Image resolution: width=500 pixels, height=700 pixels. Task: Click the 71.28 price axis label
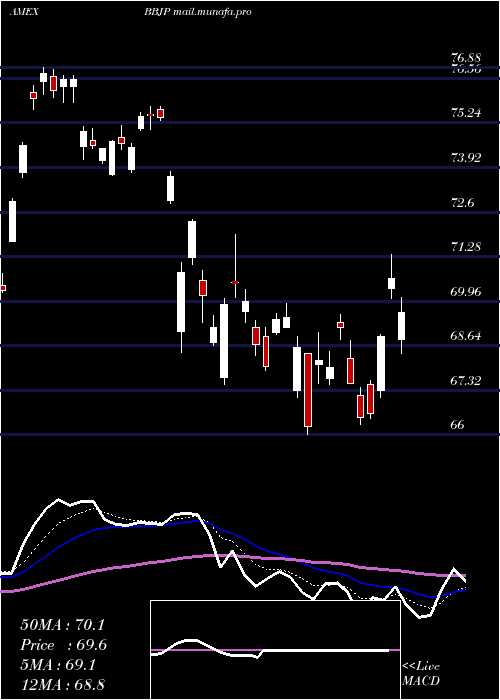coord(466,246)
